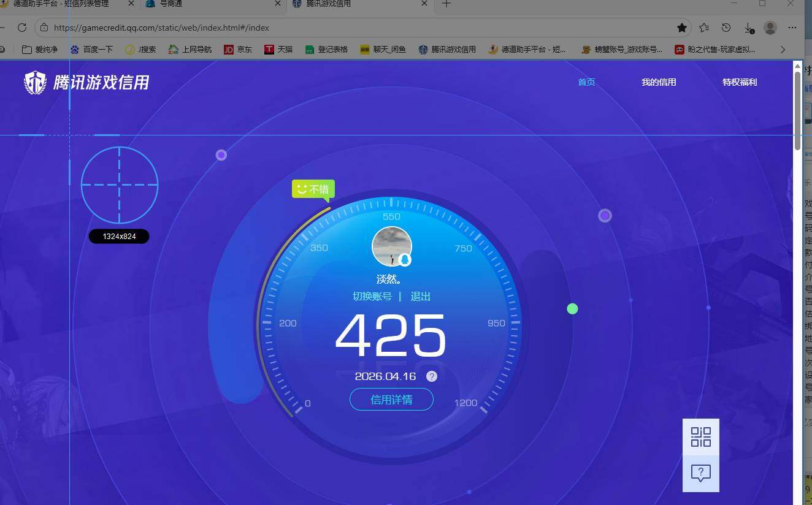Click the browser profile avatar icon
This screenshot has height=505, width=812.
[x=770, y=28]
